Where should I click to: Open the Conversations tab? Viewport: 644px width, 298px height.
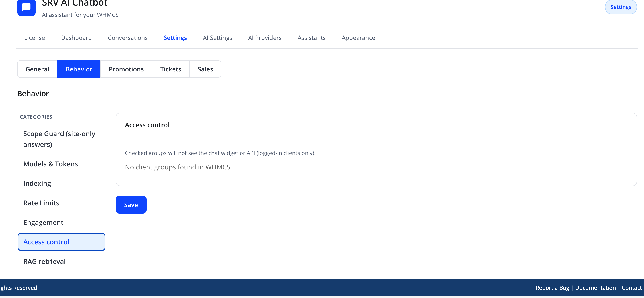(x=127, y=38)
